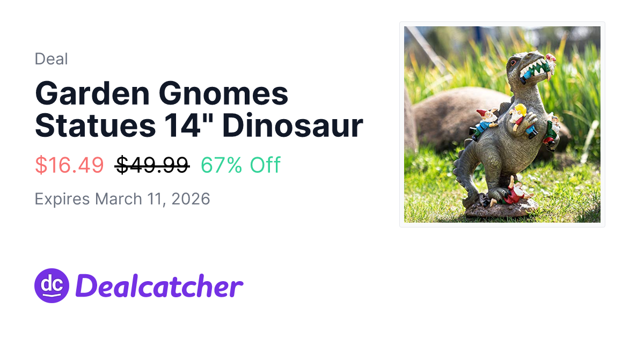Image resolution: width=644 pixels, height=338 pixels.
Task: Click the small "Deal" label
Action: pos(51,59)
